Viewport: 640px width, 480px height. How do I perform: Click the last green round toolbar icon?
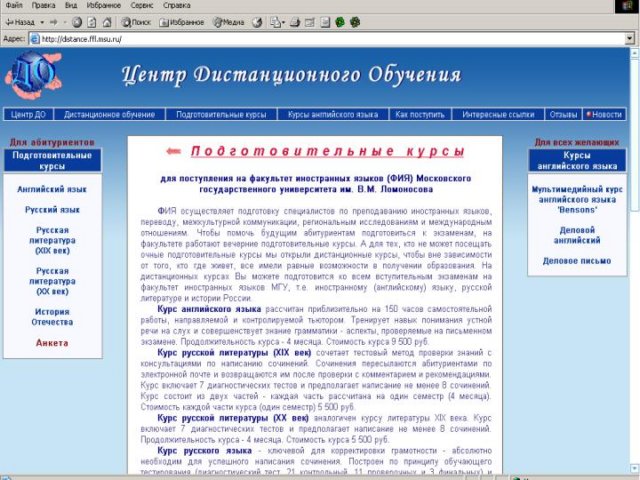click(355, 22)
